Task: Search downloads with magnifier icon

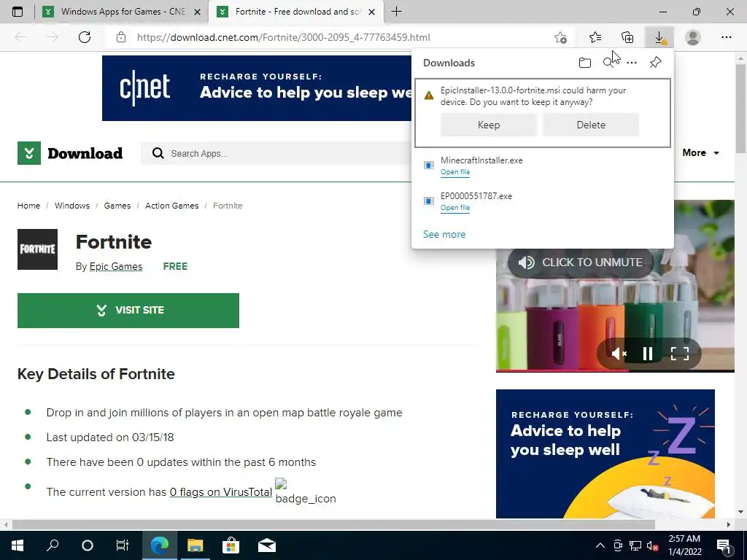Action: click(x=608, y=63)
